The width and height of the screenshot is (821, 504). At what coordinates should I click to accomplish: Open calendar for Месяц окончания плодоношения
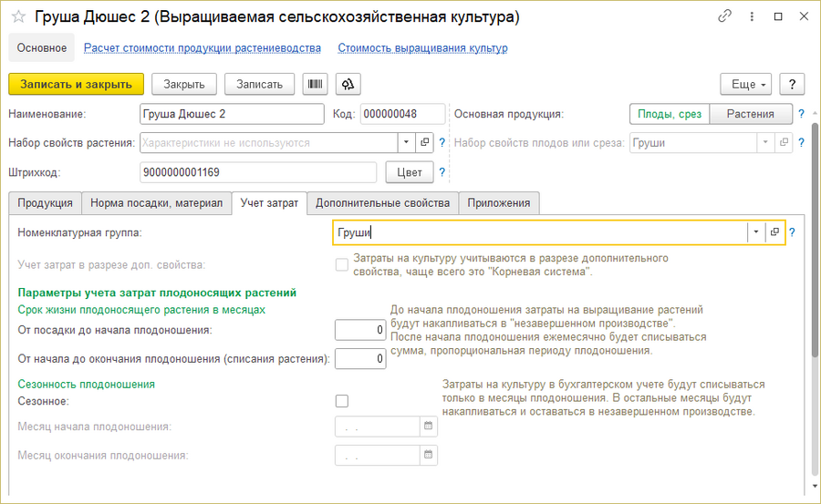pos(429,455)
